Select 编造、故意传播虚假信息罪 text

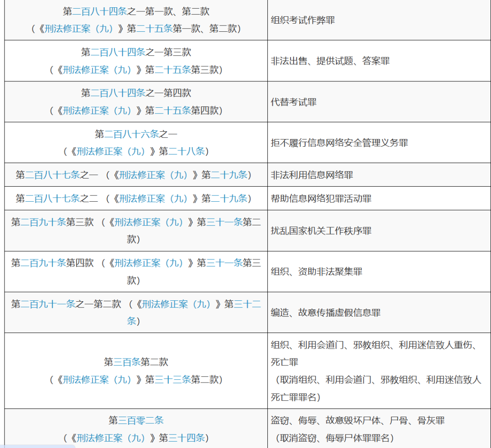(326, 313)
